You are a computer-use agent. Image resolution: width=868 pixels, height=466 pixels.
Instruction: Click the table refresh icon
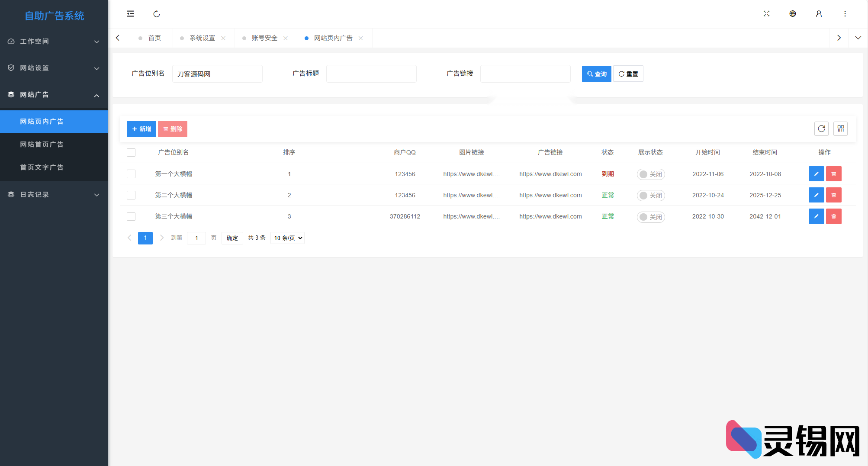pyautogui.click(x=821, y=129)
